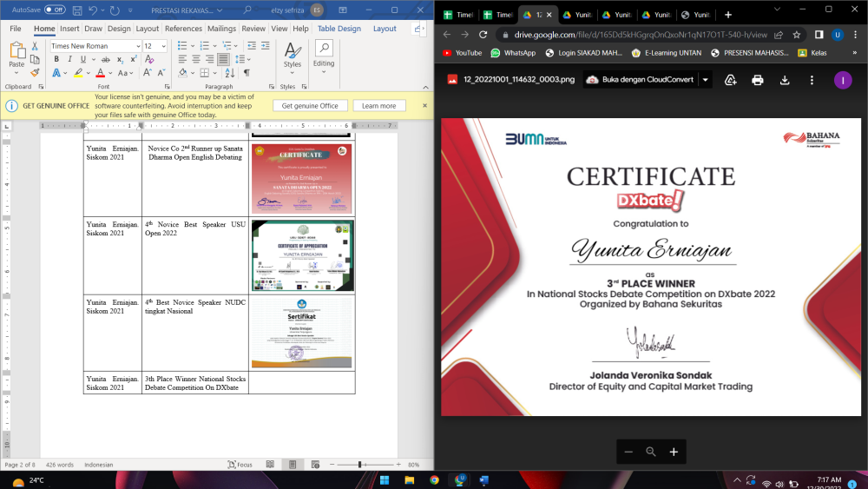Increase indent in Paragraph group
This screenshot has height=489, width=868.
pos(265,46)
